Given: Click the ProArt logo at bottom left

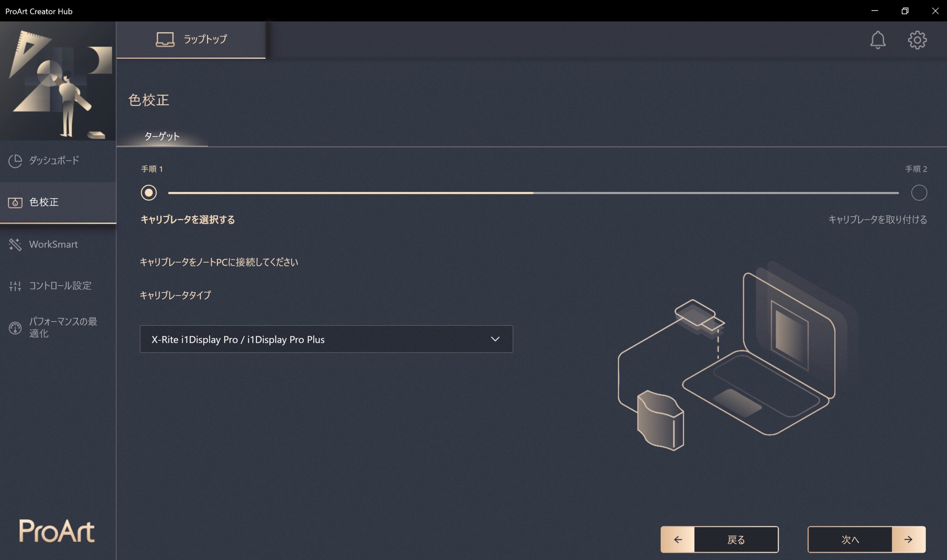Looking at the screenshot, I should (57, 531).
